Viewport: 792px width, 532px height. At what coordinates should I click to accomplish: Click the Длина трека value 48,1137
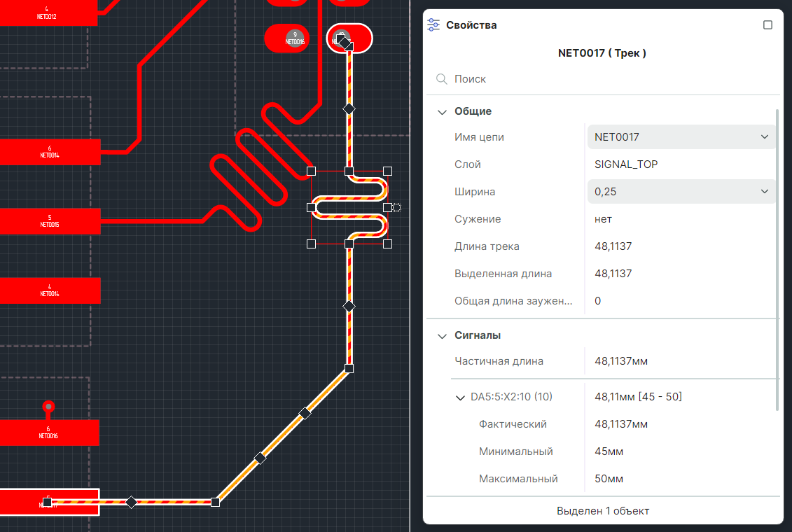point(613,246)
